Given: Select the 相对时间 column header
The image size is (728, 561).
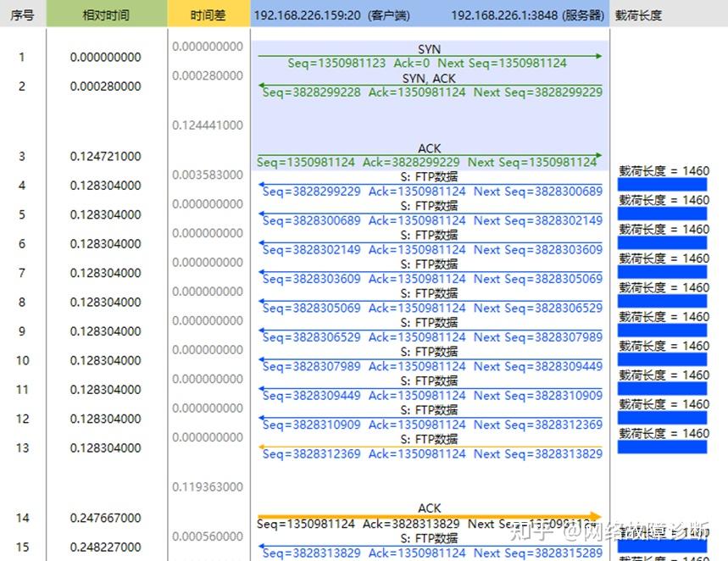Looking at the screenshot, I should point(106,14).
